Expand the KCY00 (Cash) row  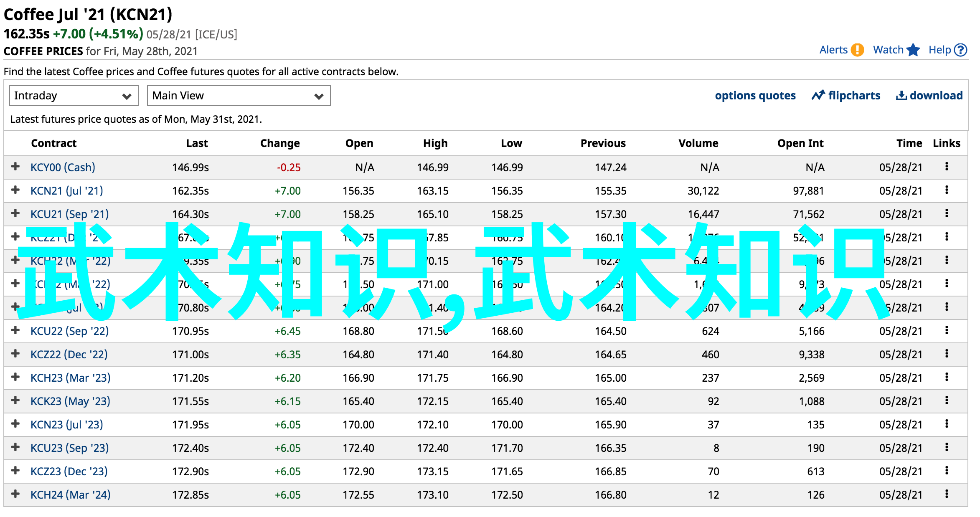[15, 167]
